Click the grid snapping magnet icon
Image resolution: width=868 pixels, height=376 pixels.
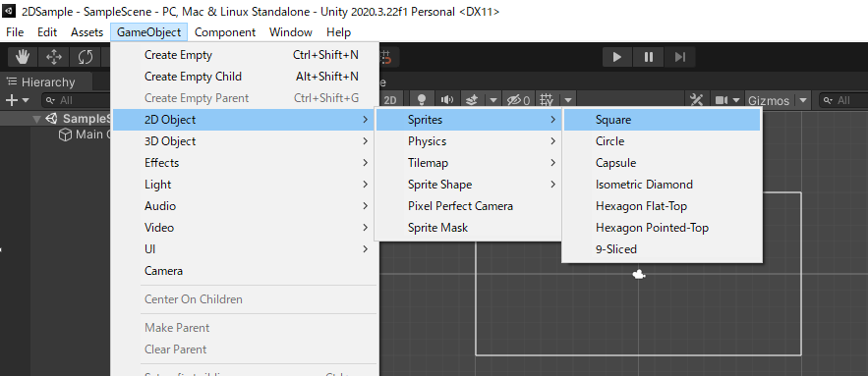click(x=386, y=57)
